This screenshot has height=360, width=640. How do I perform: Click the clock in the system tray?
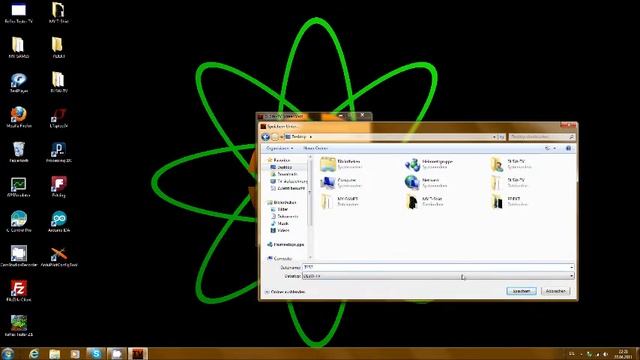[x=623, y=354]
